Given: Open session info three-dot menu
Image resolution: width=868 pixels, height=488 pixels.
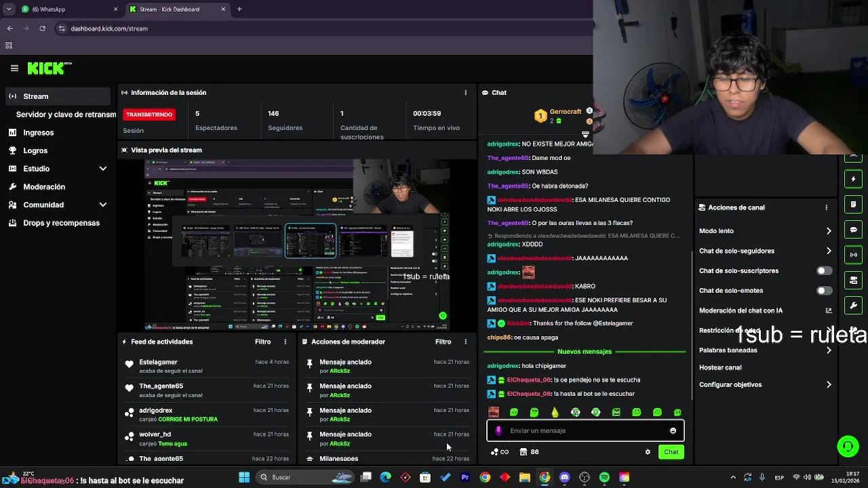Looking at the screenshot, I should coord(465,92).
